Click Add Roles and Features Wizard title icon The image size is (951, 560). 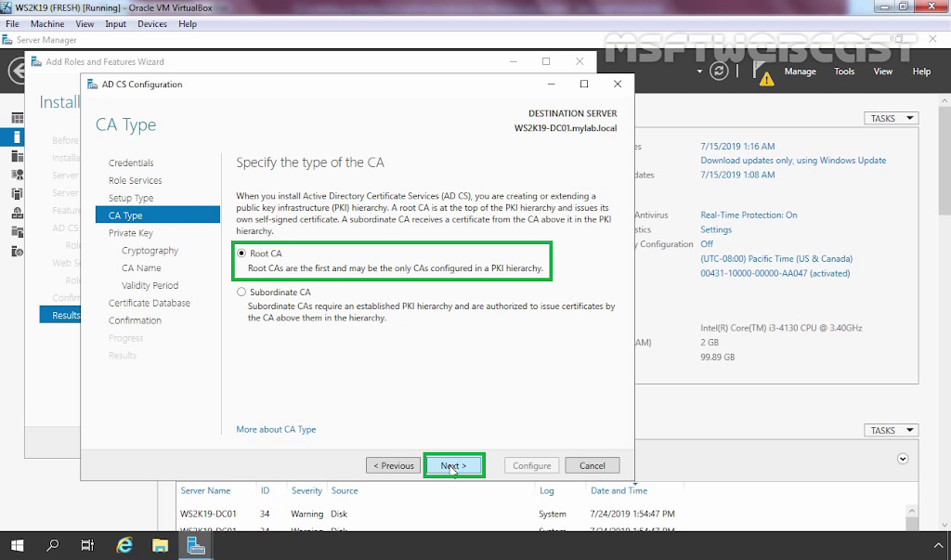(36, 62)
